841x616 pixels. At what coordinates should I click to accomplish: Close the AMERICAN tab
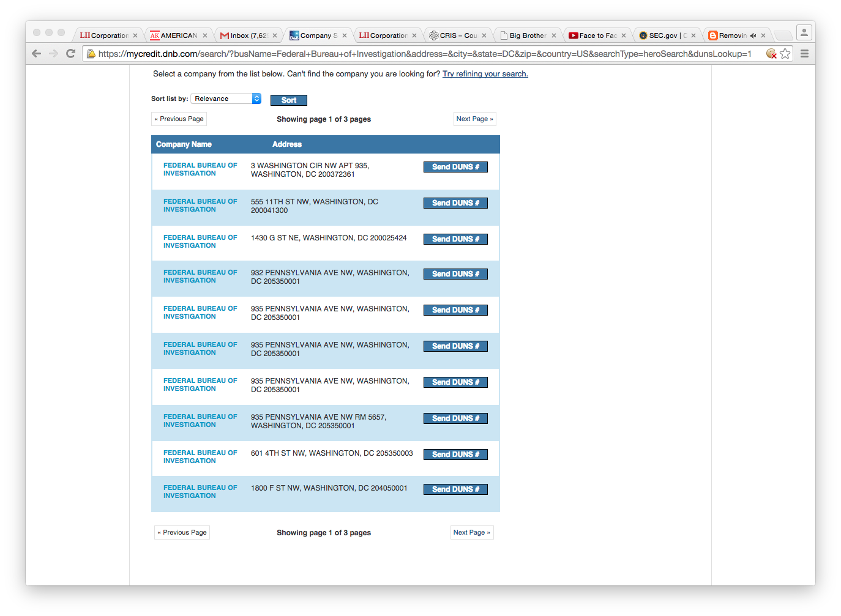205,35
